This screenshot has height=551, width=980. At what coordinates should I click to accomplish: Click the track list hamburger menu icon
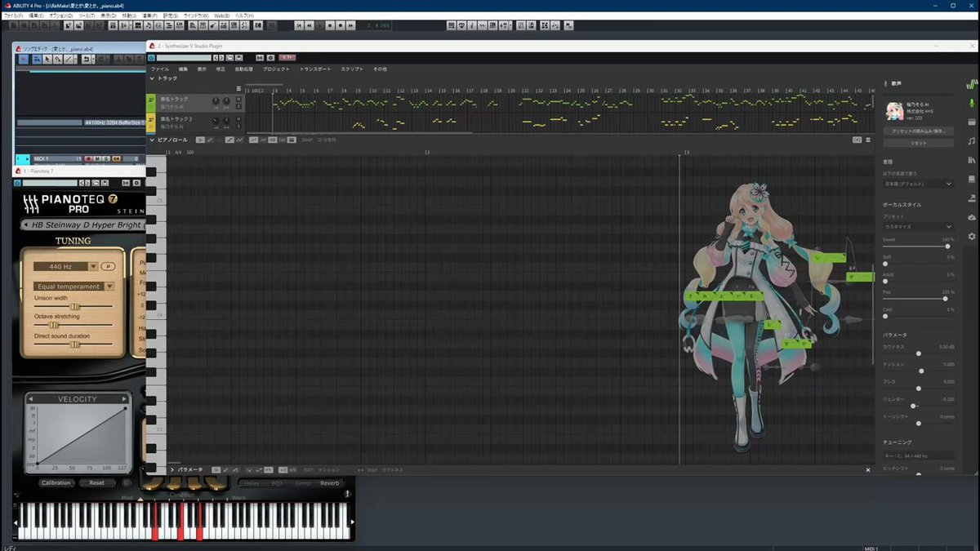238,88
